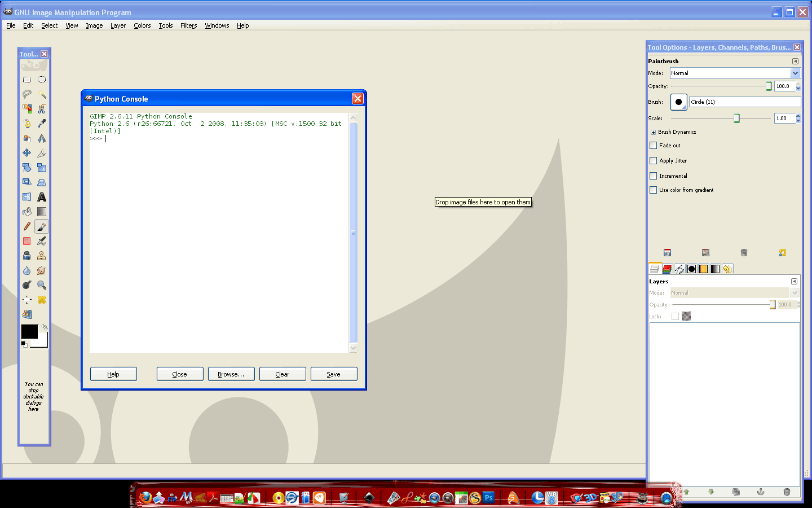Choose the Clone stamp tool

[42, 256]
